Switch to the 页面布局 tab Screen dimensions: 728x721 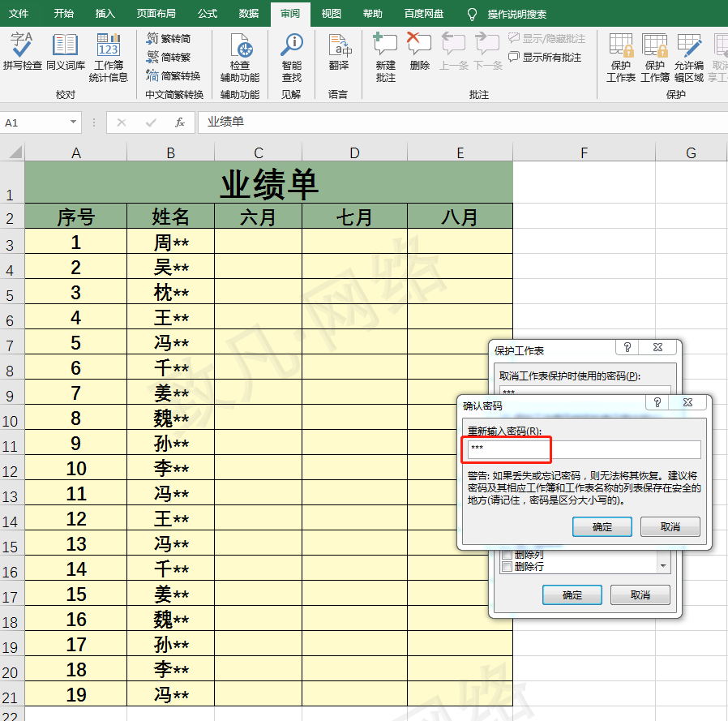pyautogui.click(x=156, y=14)
